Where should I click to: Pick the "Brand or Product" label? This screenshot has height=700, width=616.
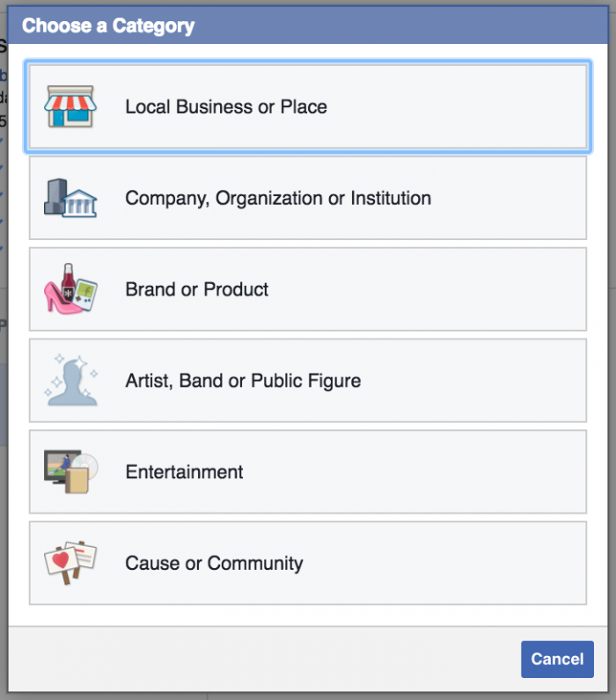(197, 289)
